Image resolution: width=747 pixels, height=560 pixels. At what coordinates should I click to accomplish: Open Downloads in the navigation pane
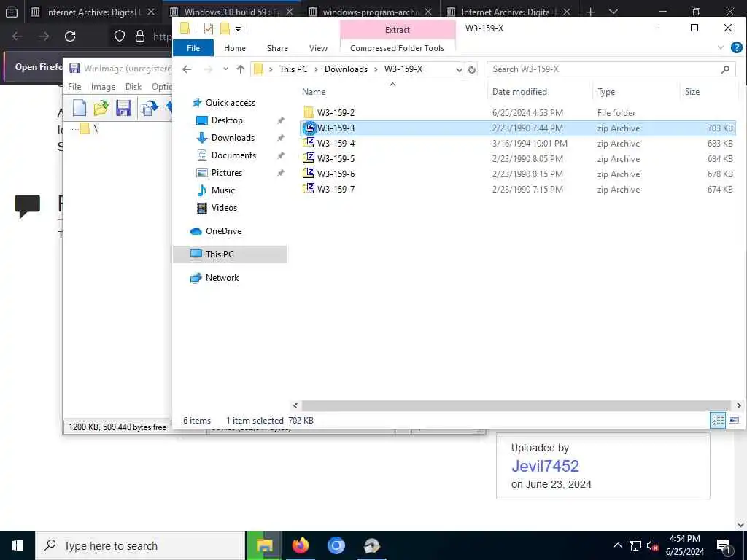tap(233, 138)
